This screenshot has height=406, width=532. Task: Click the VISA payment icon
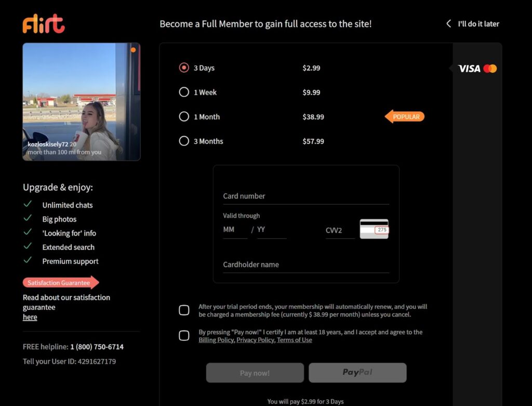click(x=469, y=68)
